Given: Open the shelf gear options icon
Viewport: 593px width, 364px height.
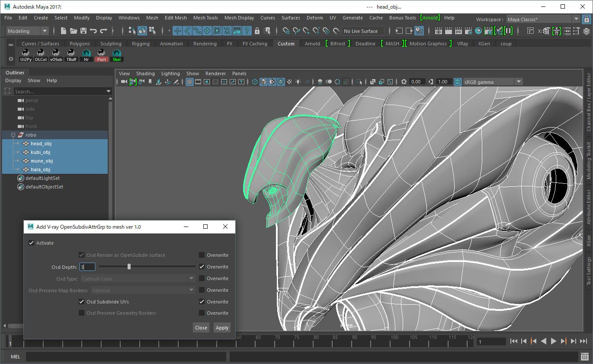Looking at the screenshot, I should pos(11,59).
